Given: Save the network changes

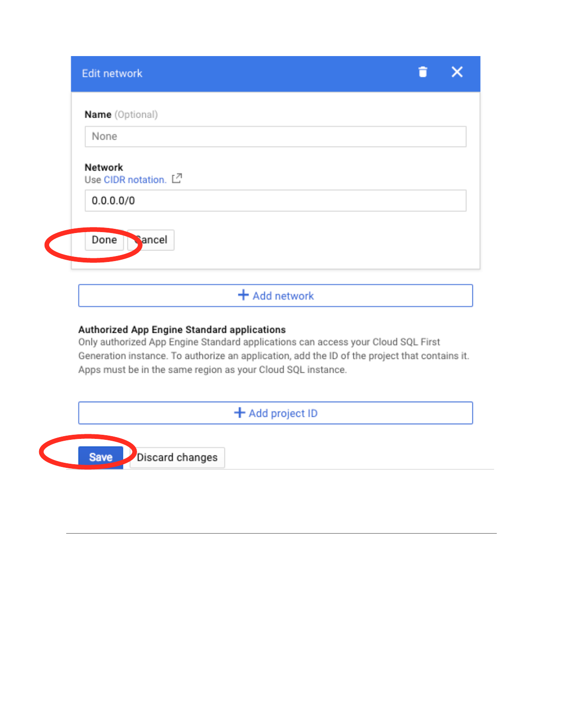Looking at the screenshot, I should pyautogui.click(x=101, y=457).
